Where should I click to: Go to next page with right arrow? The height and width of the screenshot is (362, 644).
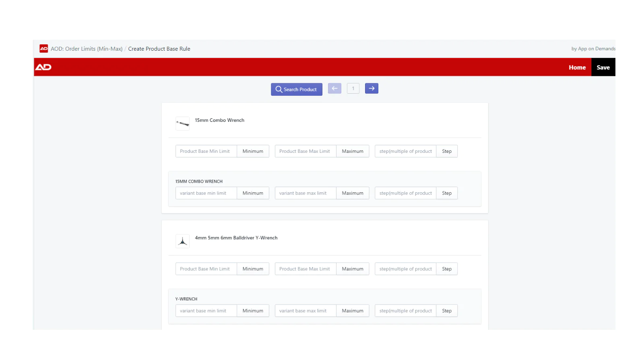coord(371,88)
